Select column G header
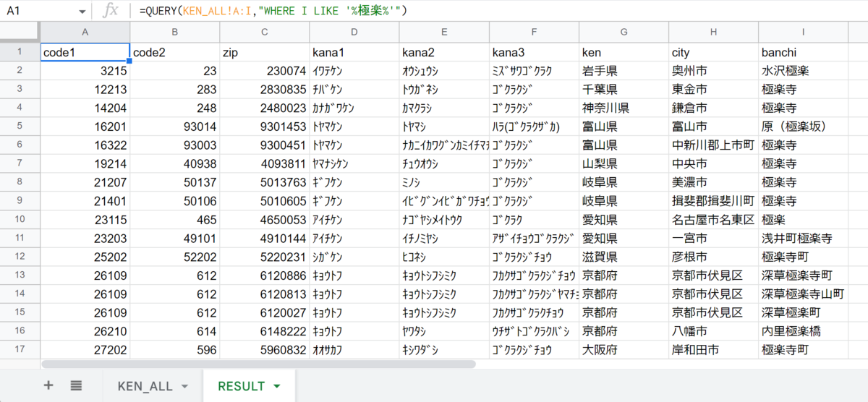Screen dimensions: 868x402 pos(624,32)
